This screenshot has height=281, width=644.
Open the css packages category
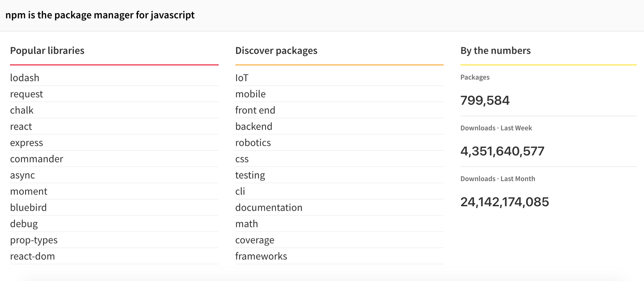pos(242,159)
